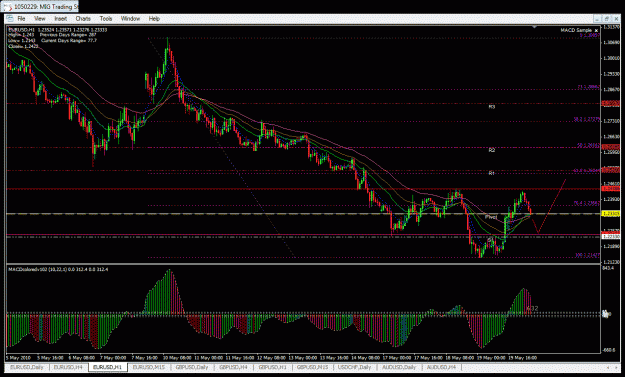Switch to the GBPUSD,Daily chart tab
Screen dimensions: 625x377
tap(192, 367)
